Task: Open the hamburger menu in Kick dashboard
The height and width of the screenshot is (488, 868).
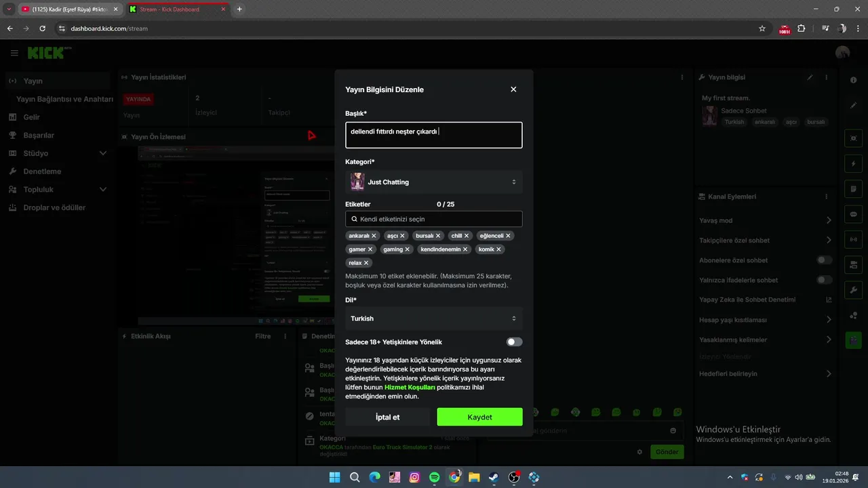Action: [x=14, y=53]
